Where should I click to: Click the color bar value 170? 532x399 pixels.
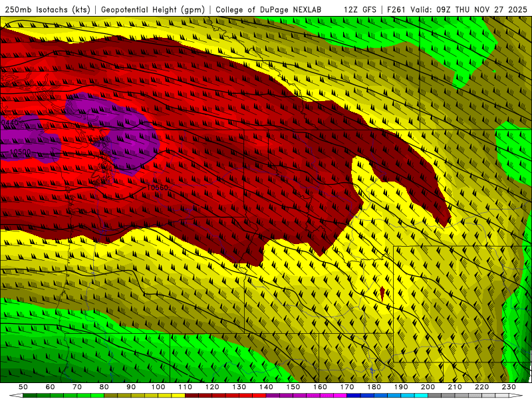click(347, 387)
